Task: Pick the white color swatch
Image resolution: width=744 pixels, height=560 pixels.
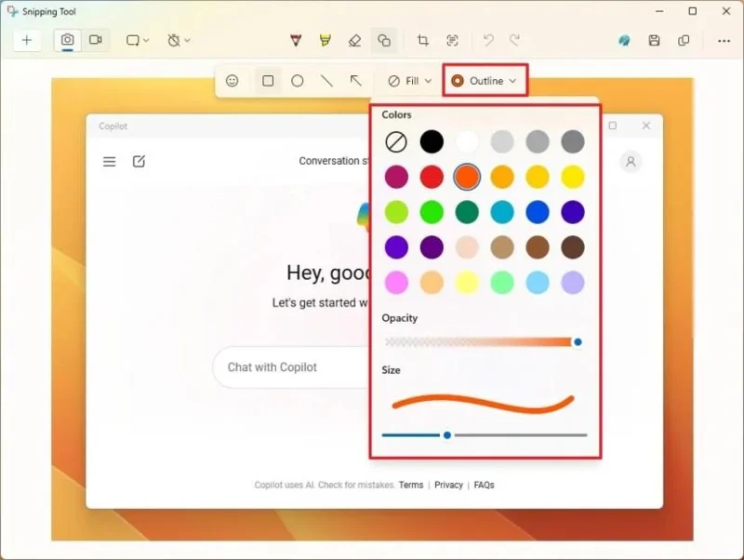Action: (x=467, y=142)
